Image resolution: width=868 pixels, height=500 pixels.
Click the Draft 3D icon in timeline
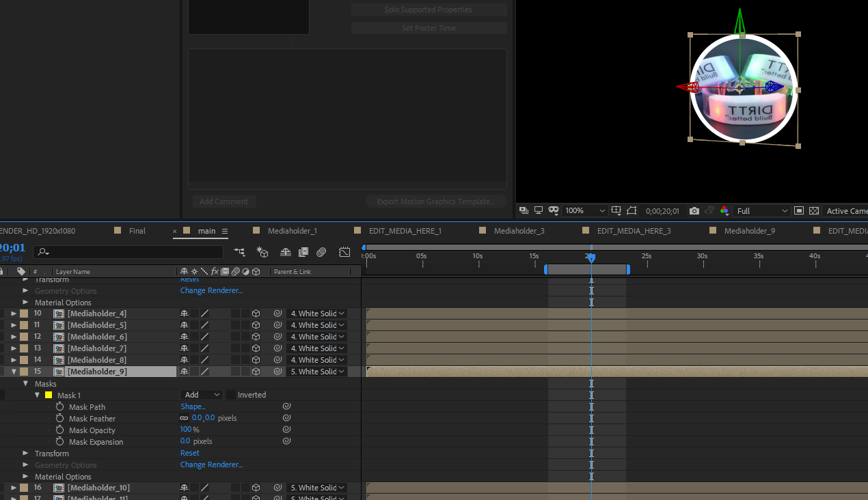click(262, 252)
